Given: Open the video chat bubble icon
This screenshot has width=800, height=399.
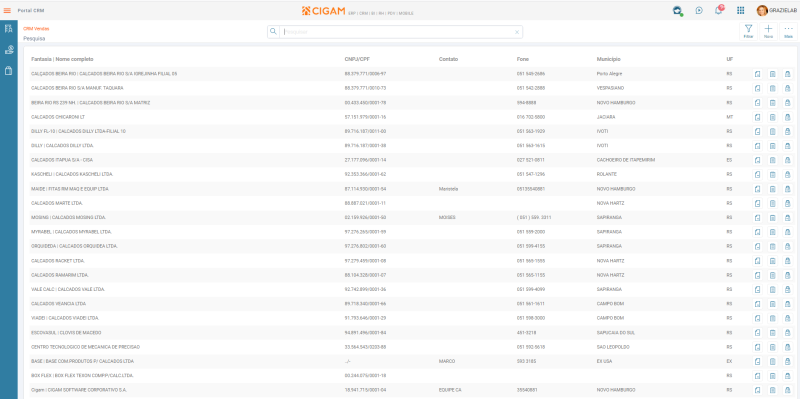Looking at the screenshot, I should click(x=698, y=10).
